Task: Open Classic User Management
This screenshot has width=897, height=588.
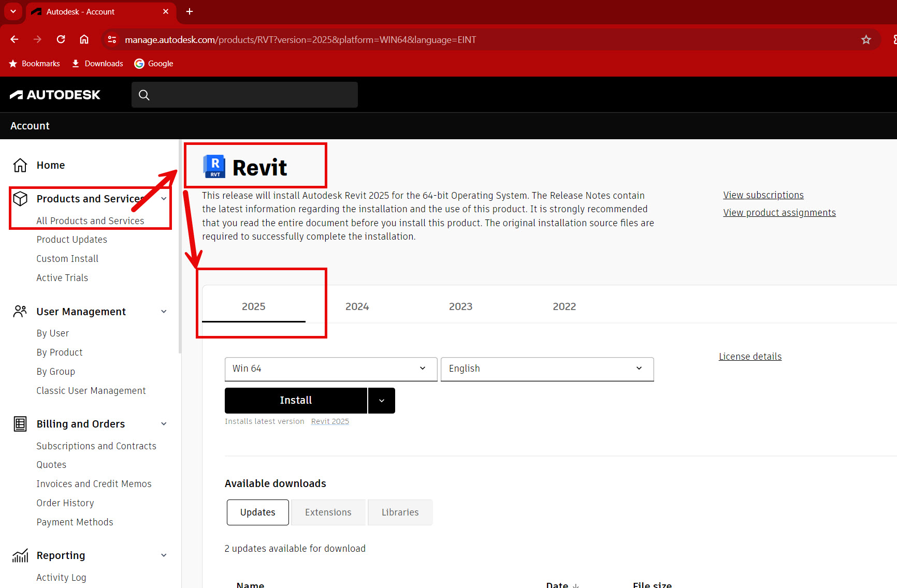Action: (91, 391)
